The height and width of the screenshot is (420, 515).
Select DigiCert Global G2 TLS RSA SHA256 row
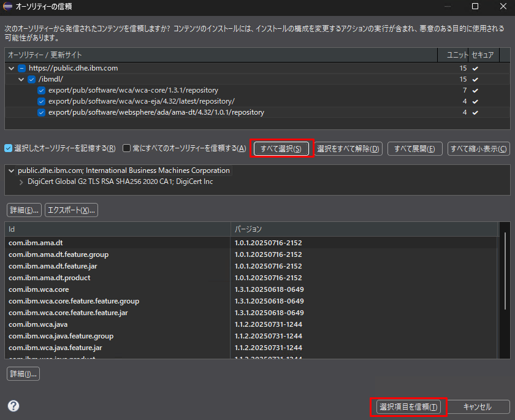pos(120,181)
